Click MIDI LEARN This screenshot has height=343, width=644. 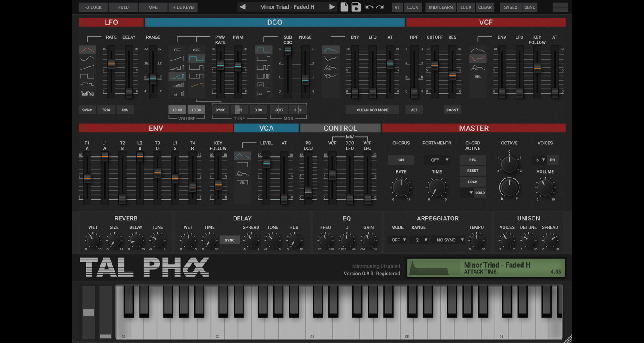(x=440, y=7)
